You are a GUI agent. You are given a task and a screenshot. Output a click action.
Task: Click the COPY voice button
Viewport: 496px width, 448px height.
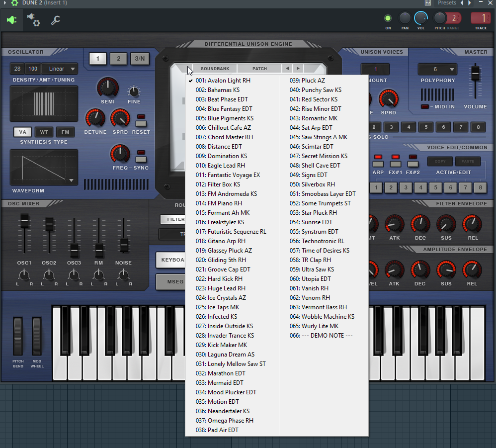(440, 162)
